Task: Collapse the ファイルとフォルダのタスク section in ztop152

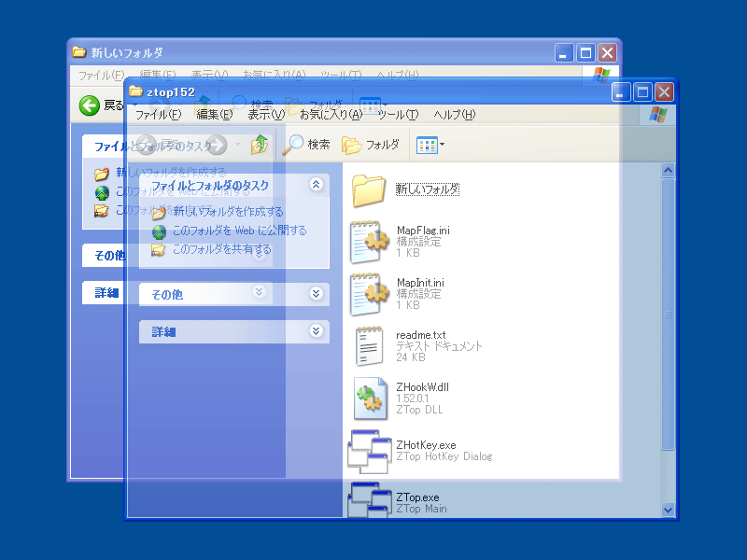Action: [x=317, y=185]
